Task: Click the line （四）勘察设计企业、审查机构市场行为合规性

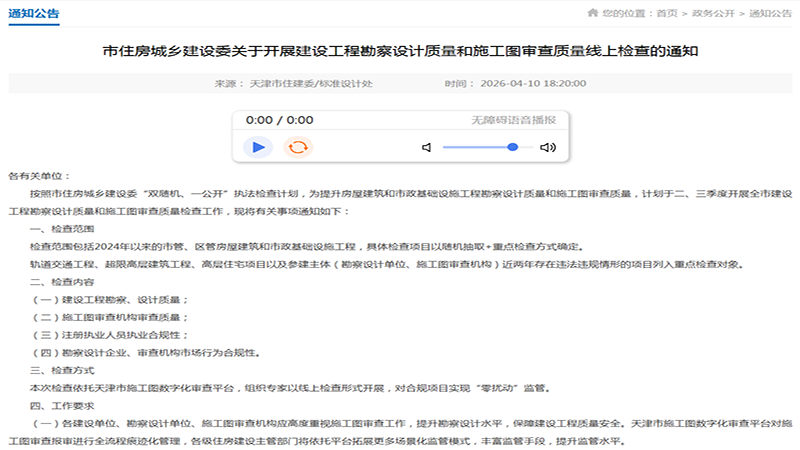Action: [146, 353]
